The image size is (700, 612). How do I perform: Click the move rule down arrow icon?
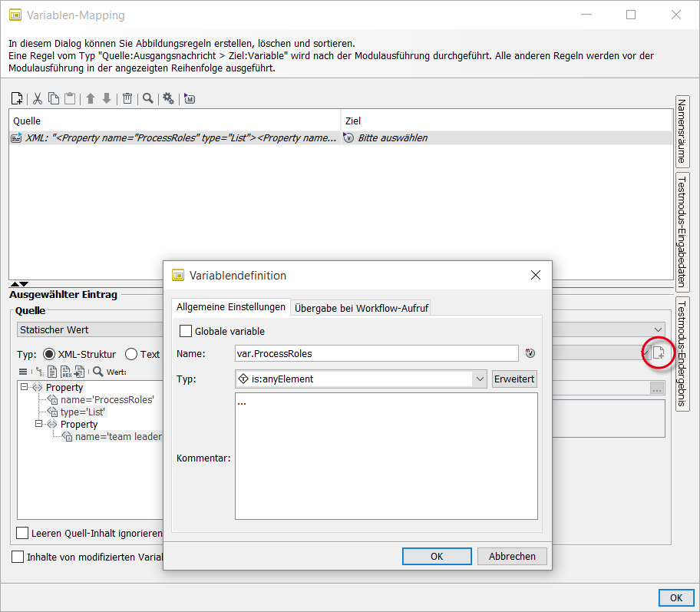[x=107, y=98]
